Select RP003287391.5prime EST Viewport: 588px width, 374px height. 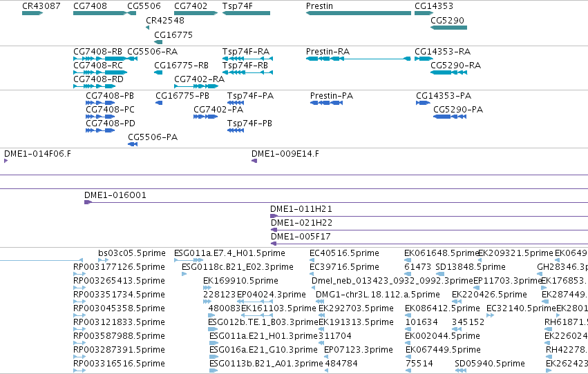coord(79,357)
